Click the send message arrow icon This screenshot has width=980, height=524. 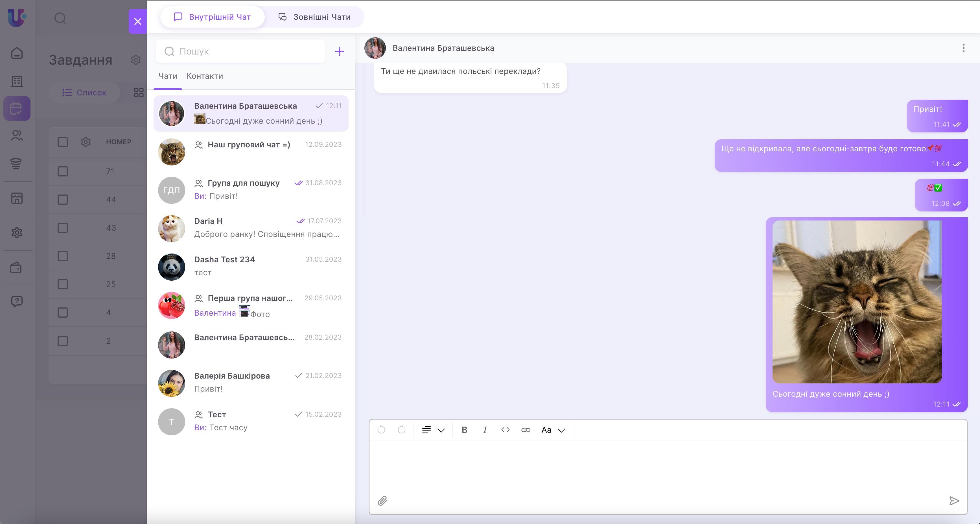[x=954, y=500]
